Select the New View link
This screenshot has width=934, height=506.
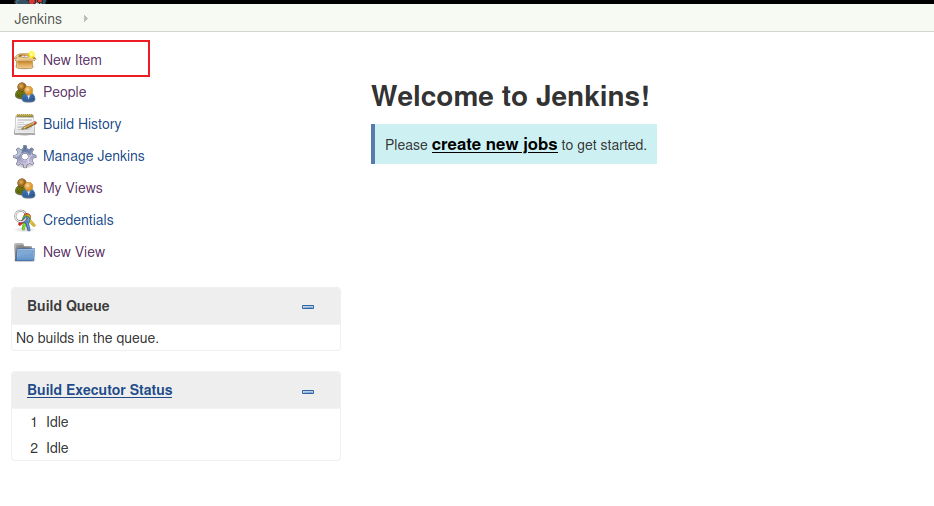click(74, 252)
